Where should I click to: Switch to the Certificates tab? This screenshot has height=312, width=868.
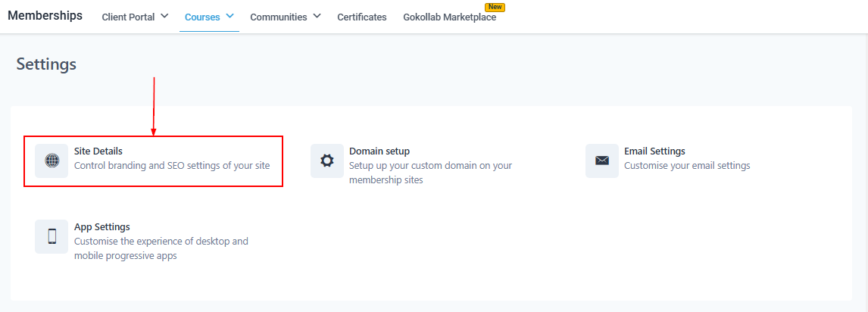pyautogui.click(x=361, y=17)
